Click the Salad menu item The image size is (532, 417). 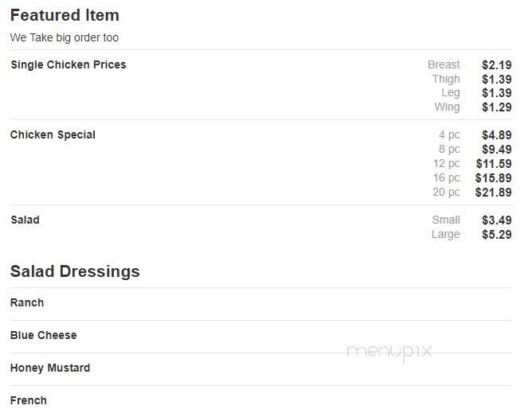(25, 220)
